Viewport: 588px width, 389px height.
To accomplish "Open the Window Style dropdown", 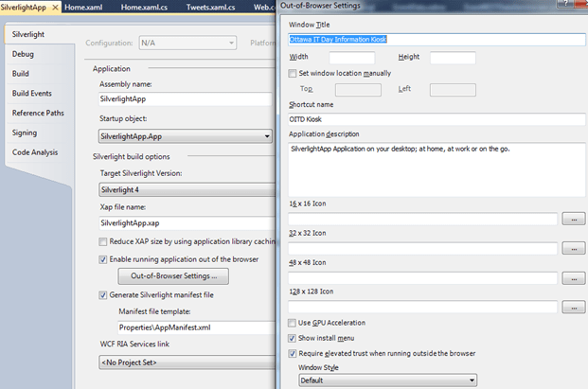I will pyautogui.click(x=387, y=380).
